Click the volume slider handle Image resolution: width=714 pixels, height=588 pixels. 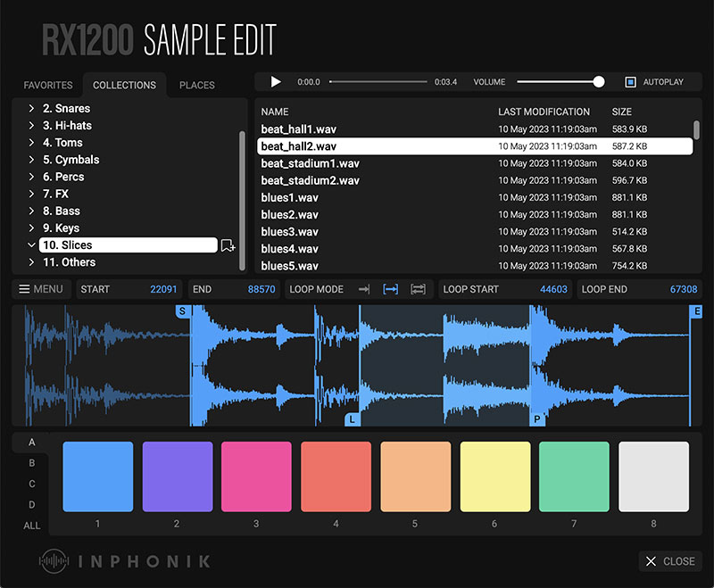599,82
